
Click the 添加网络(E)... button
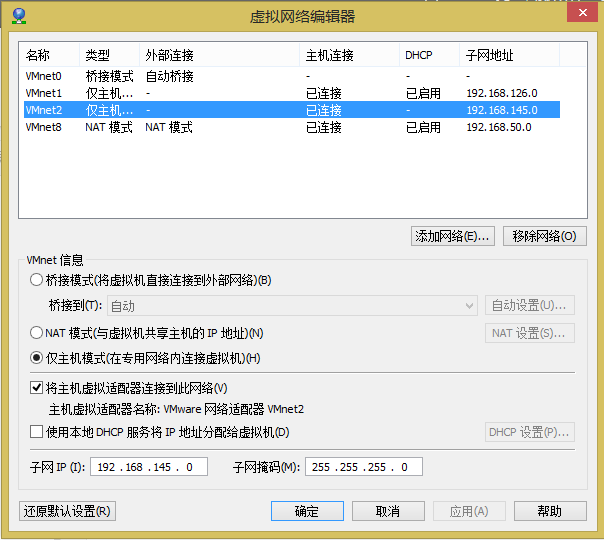(453, 236)
